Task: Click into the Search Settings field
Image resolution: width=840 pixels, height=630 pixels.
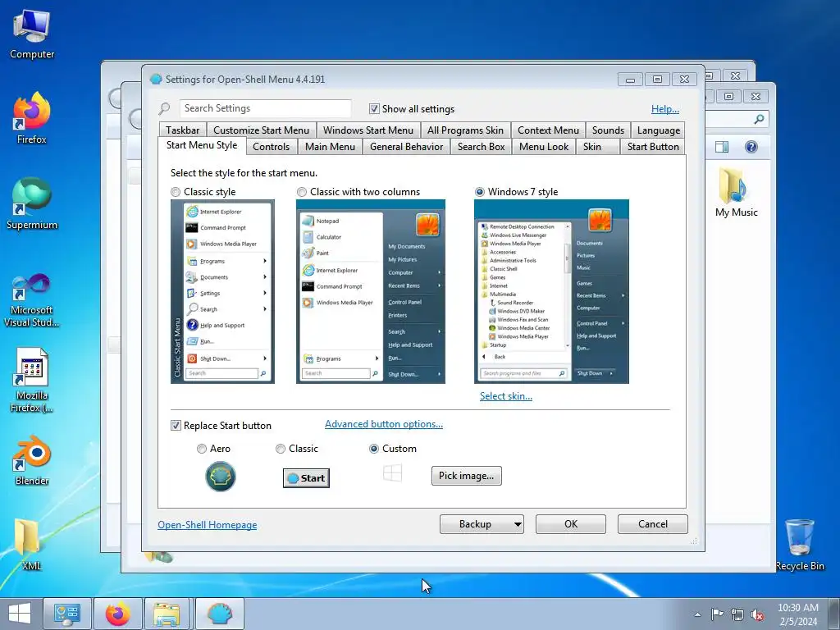Action: (265, 109)
